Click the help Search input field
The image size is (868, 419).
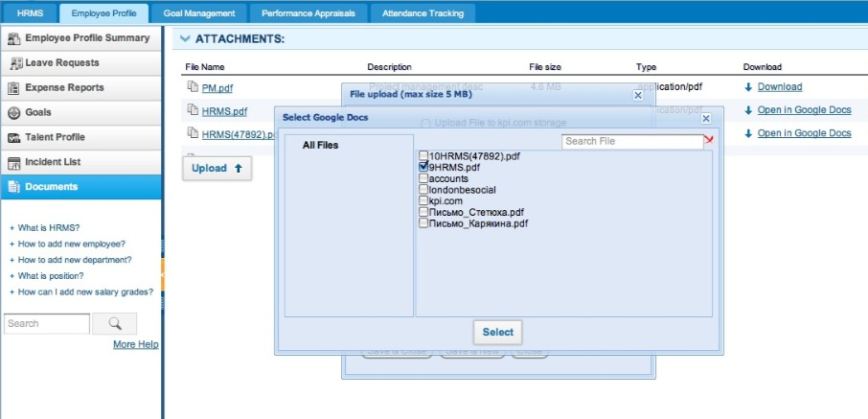pyautogui.click(x=47, y=324)
